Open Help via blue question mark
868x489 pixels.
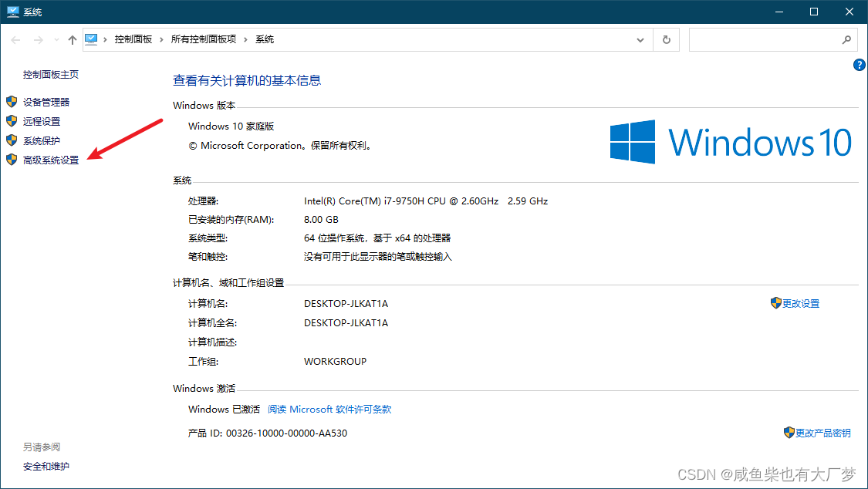(x=860, y=65)
